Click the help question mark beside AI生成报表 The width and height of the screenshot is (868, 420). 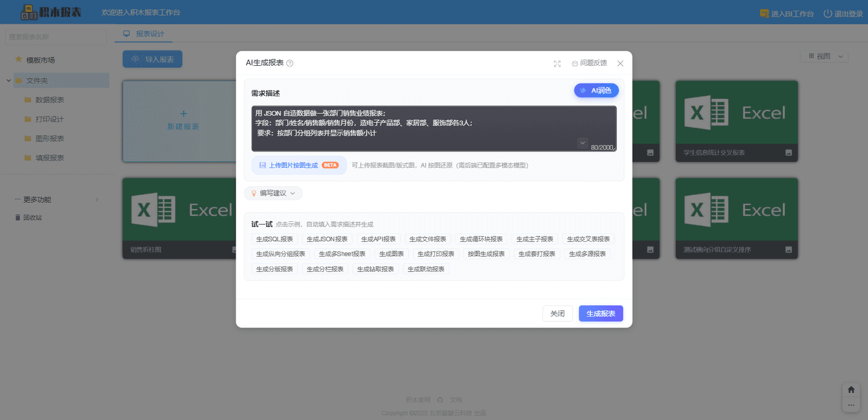tap(290, 63)
